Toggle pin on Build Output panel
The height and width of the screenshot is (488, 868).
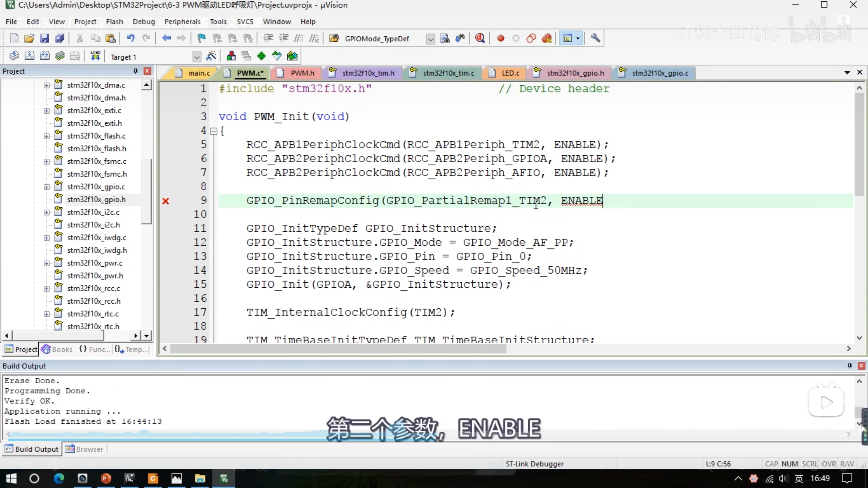pos(850,366)
